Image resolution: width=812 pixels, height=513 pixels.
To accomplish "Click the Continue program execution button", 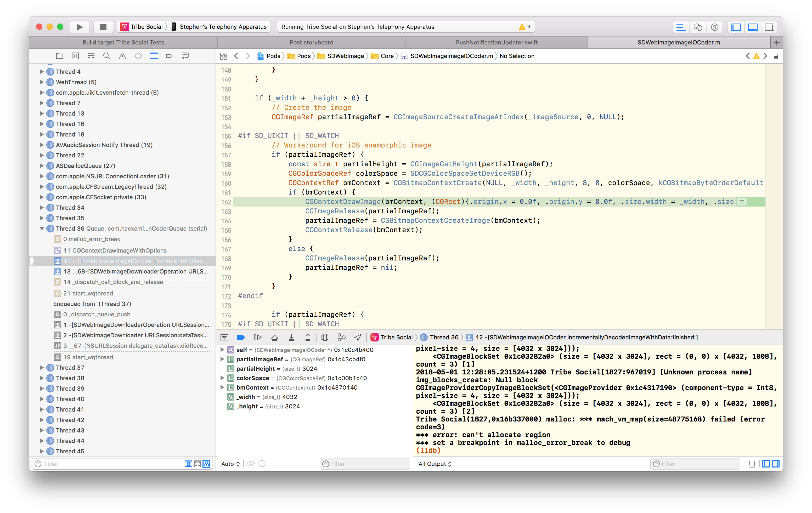I will point(258,337).
